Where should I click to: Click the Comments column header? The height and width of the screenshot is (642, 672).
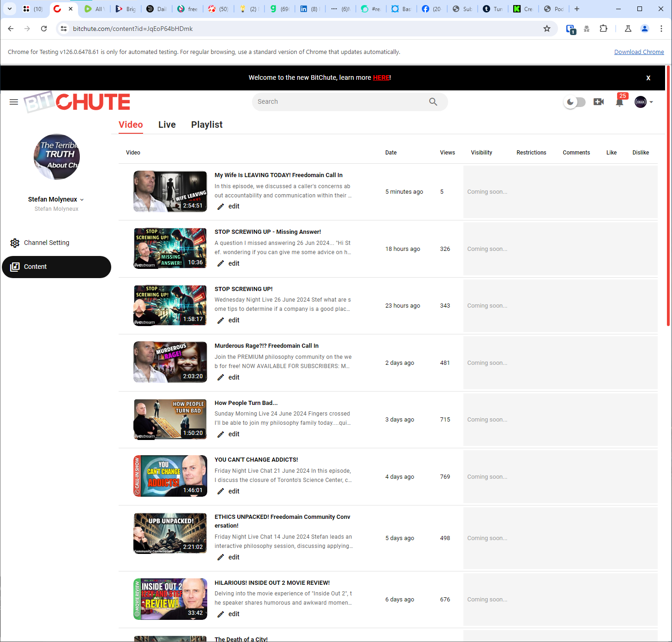[x=576, y=153]
